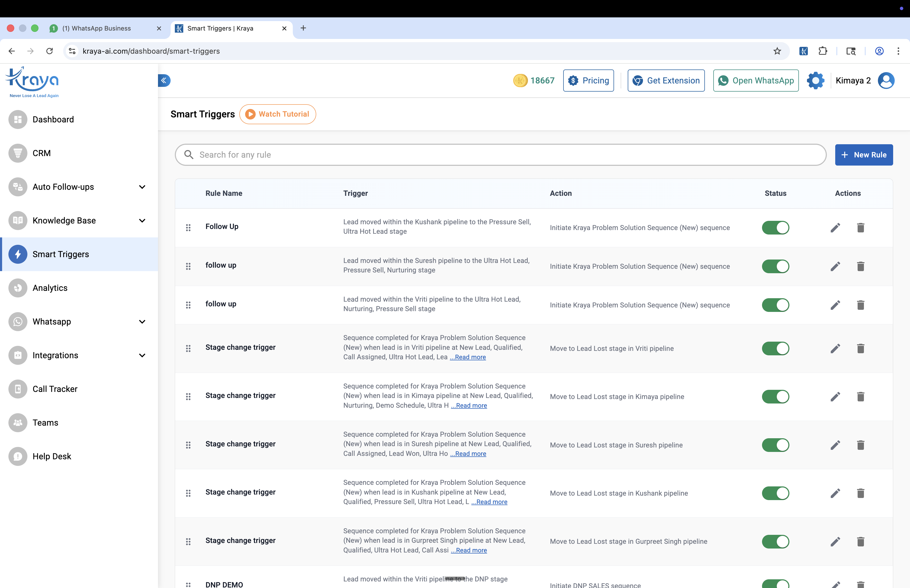The height and width of the screenshot is (588, 910).
Task: Select the Teams sidebar icon
Action: point(18,422)
